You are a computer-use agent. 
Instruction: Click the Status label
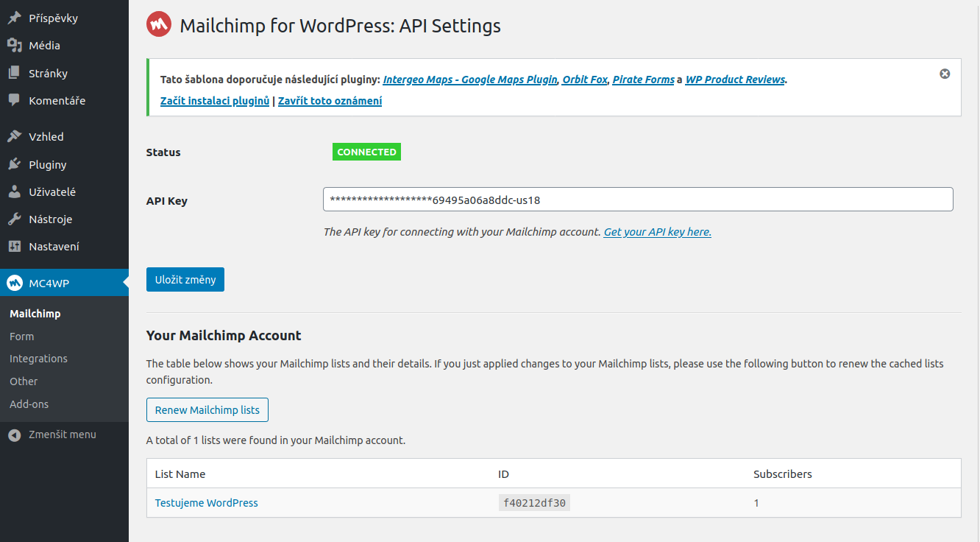point(163,152)
